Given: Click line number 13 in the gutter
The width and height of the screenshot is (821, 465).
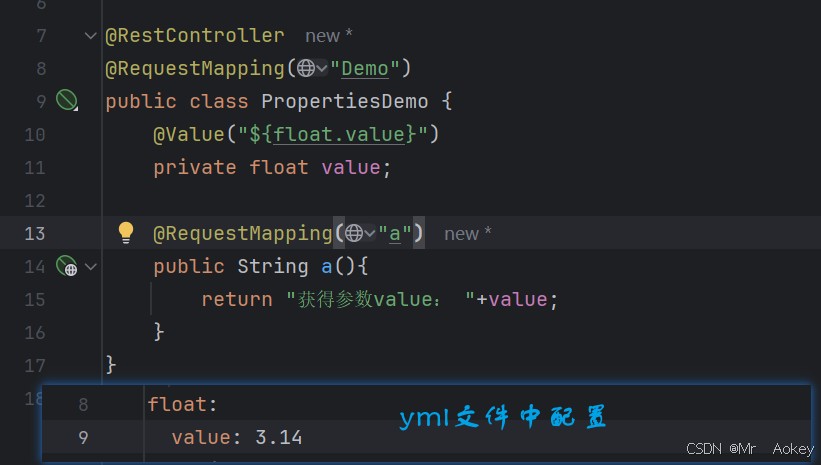Looking at the screenshot, I should tap(35, 234).
